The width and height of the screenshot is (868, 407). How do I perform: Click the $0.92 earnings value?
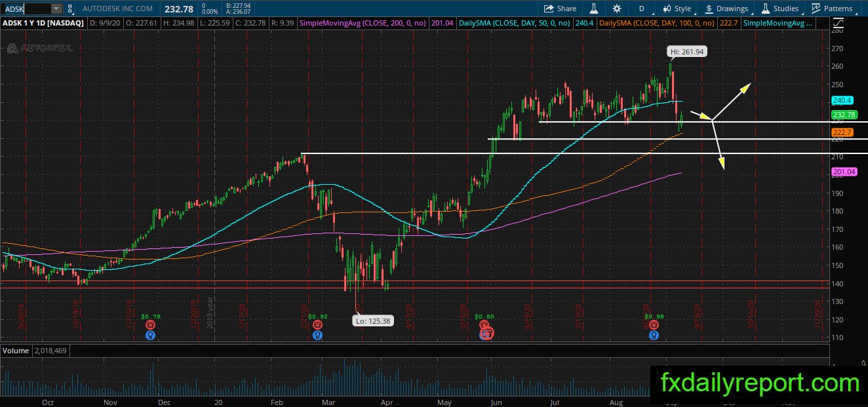click(317, 317)
